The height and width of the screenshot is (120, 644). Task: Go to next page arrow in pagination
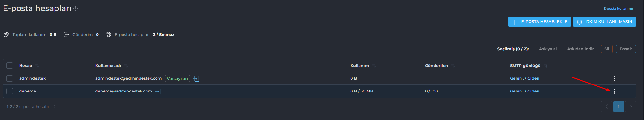(x=631, y=107)
